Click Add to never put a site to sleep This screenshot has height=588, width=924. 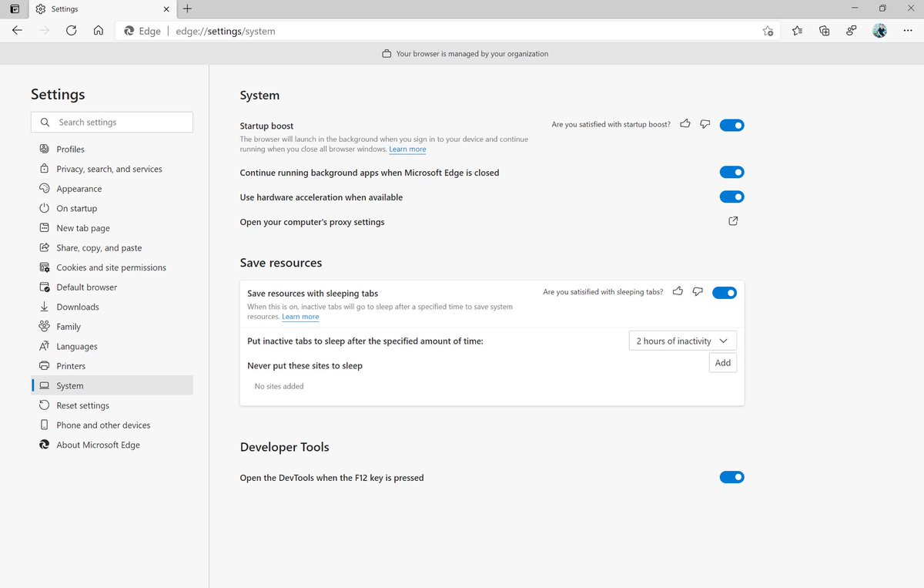(x=722, y=362)
